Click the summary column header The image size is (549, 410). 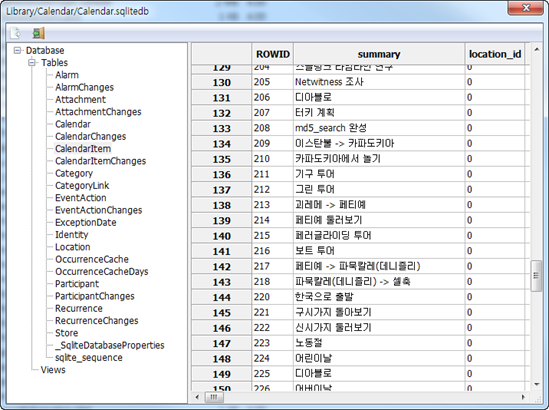379,54
